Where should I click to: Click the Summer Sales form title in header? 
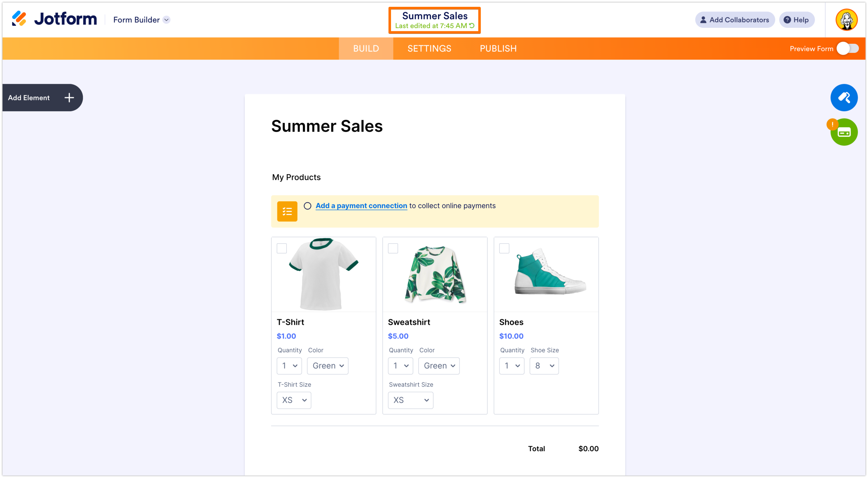(x=435, y=16)
